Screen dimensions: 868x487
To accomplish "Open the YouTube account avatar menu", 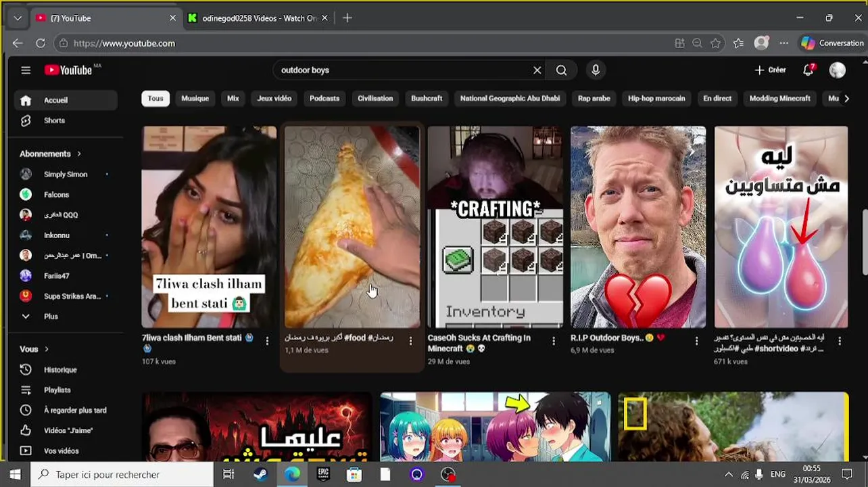I will [x=838, y=70].
